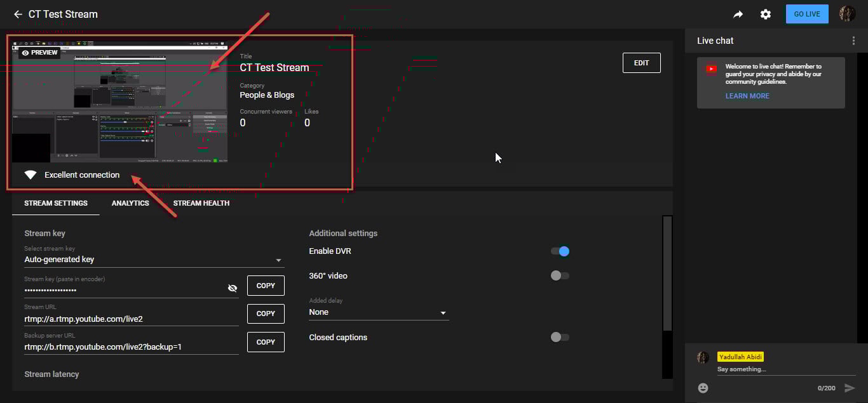Open the Auto-generated key dropdown

(x=154, y=260)
